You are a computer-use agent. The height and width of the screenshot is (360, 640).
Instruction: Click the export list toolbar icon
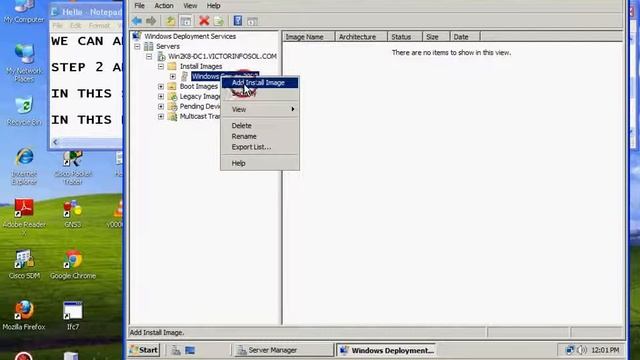click(x=219, y=21)
